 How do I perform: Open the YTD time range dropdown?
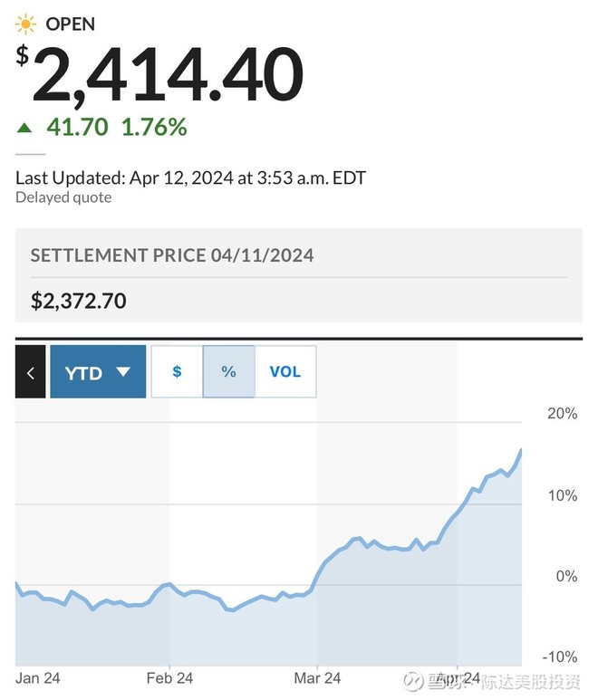(x=98, y=372)
